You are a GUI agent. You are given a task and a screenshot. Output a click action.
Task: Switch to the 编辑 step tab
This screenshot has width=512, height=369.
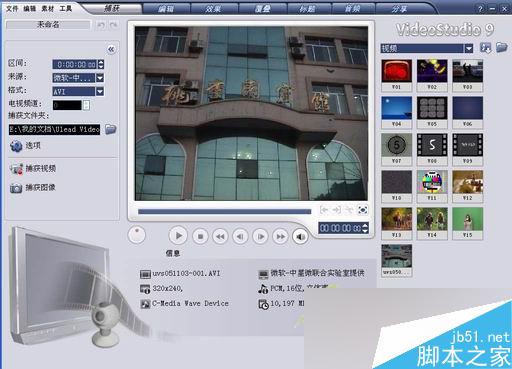pos(166,9)
